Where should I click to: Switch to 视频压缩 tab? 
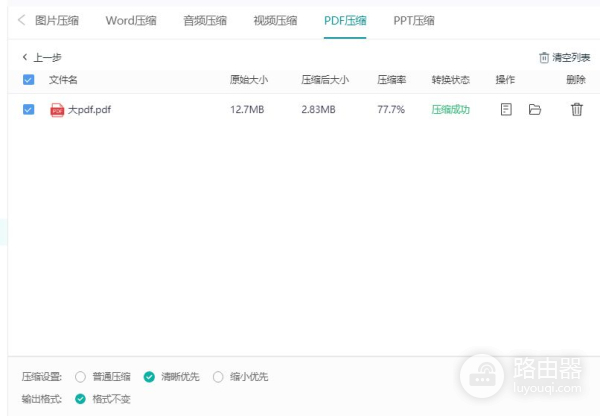pos(275,20)
